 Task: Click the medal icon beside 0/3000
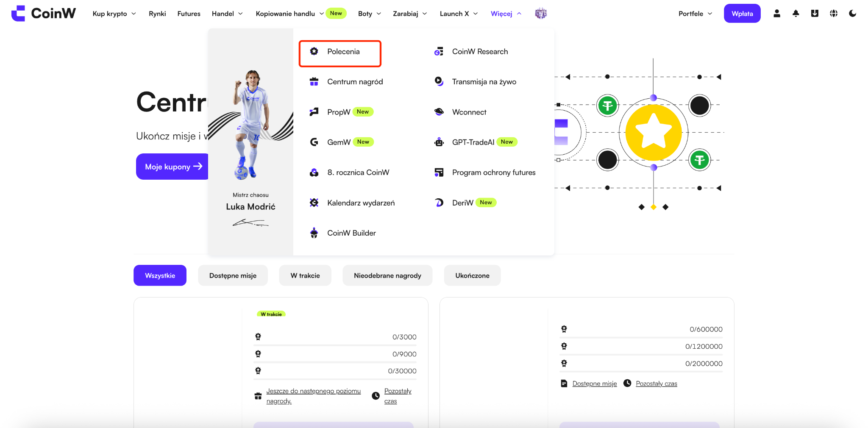pyautogui.click(x=258, y=337)
